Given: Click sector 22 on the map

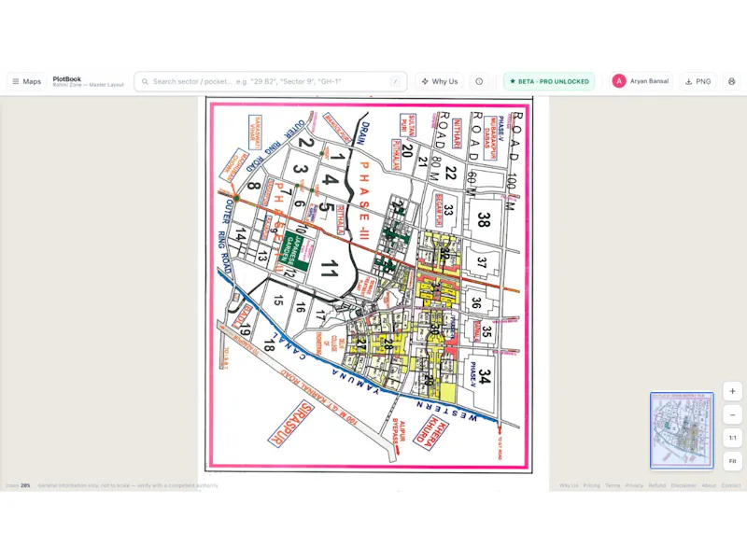Looking at the screenshot, I should click(x=450, y=174).
